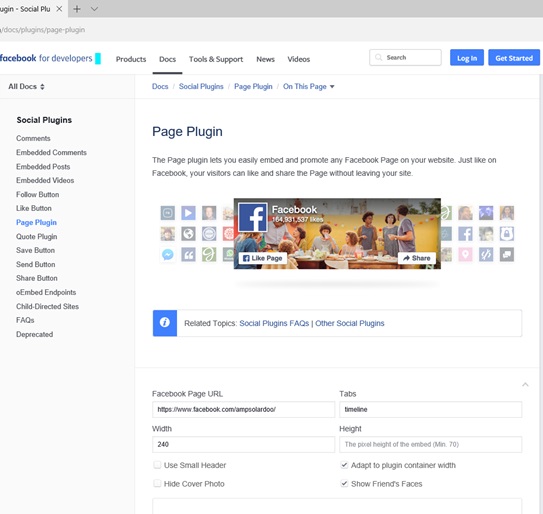The height and width of the screenshot is (514, 543).
Task: Go to Social Plugins breadcrumb link
Action: click(x=201, y=87)
